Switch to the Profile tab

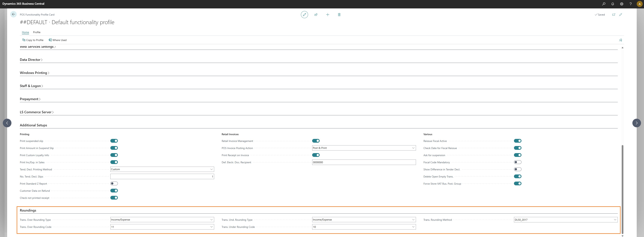tap(37, 32)
